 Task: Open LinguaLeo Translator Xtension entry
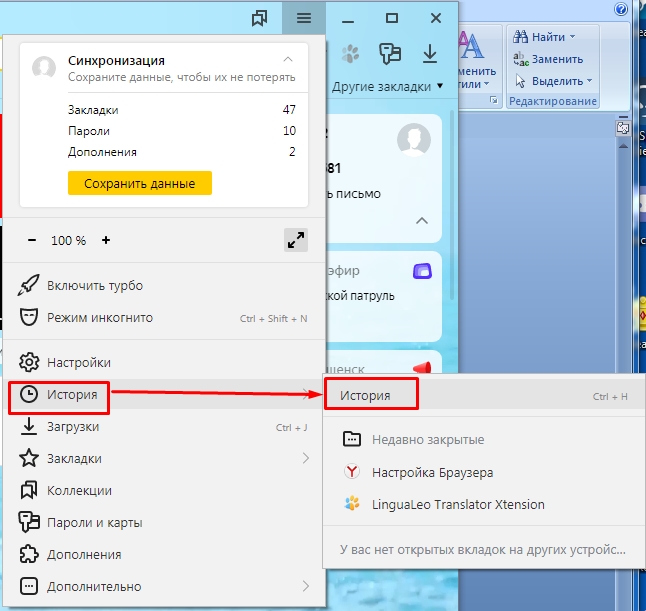click(x=484, y=504)
